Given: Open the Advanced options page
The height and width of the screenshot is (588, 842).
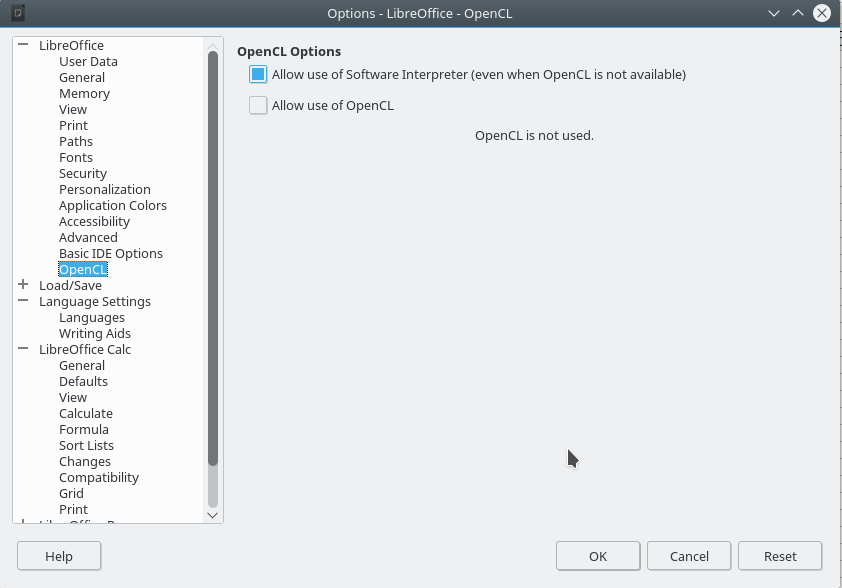Looking at the screenshot, I should [88, 237].
